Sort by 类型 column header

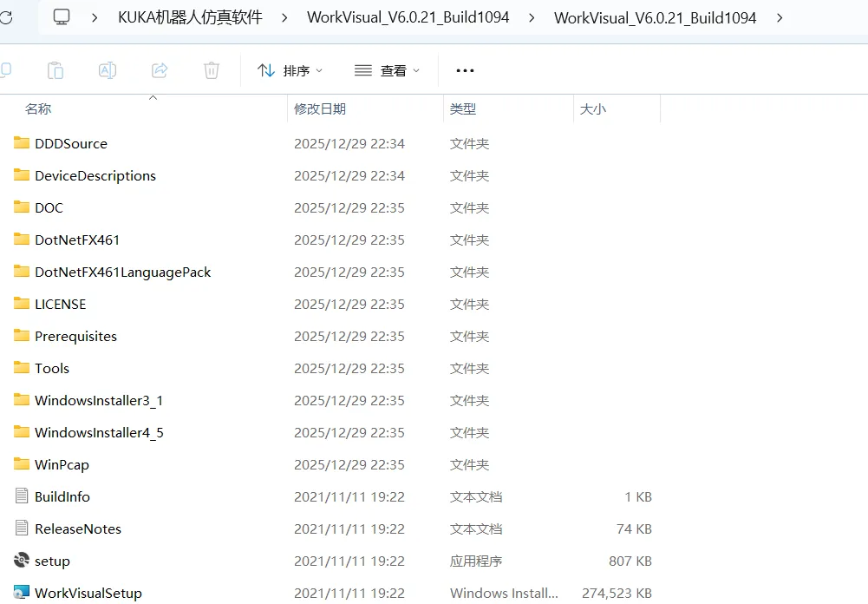(463, 109)
